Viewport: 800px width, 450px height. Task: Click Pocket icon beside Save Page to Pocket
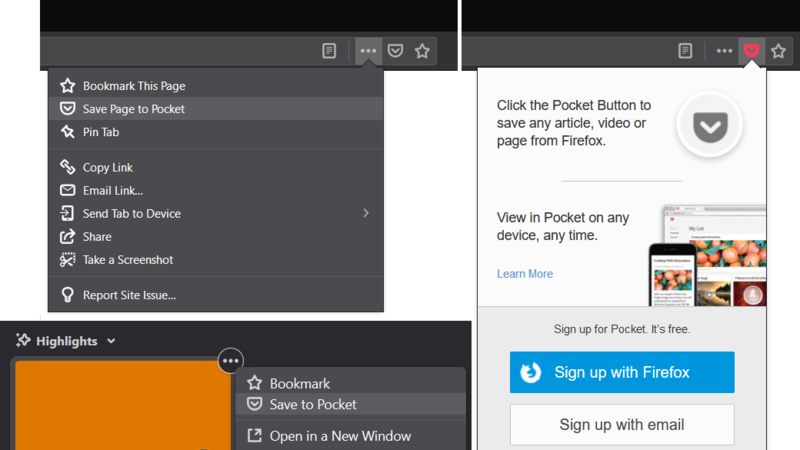pos(67,109)
